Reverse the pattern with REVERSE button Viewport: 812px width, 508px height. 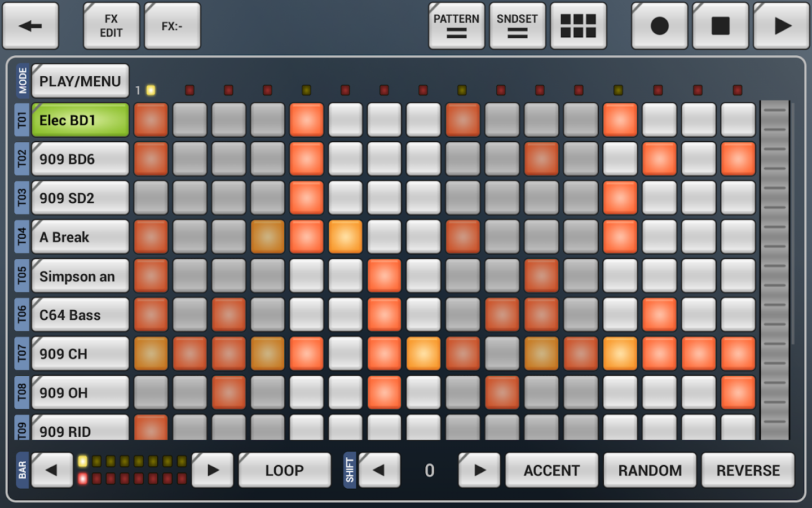pyautogui.click(x=748, y=470)
